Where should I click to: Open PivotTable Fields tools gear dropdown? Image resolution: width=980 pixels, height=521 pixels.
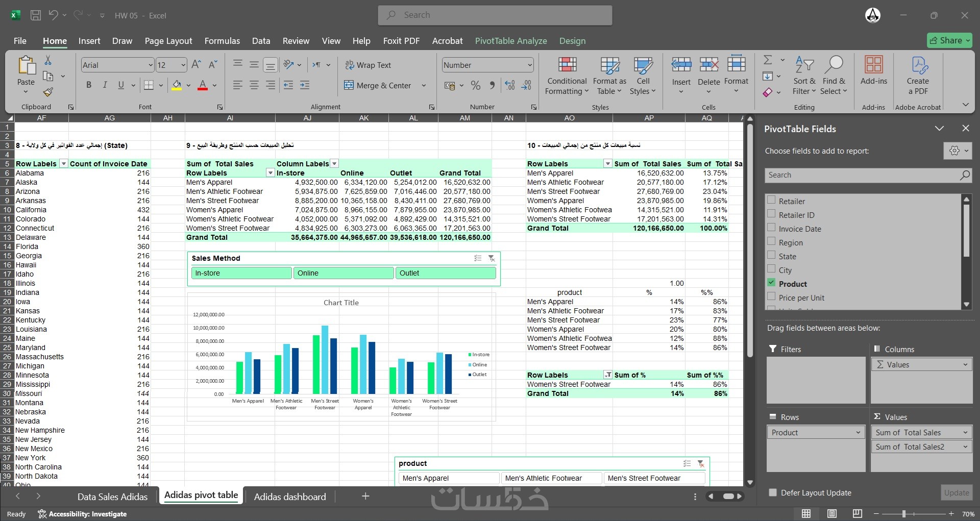(958, 151)
